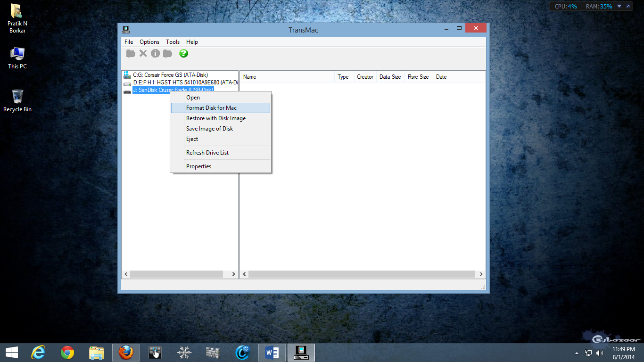
Task: Click the delete X toolbar icon
Action: [143, 54]
